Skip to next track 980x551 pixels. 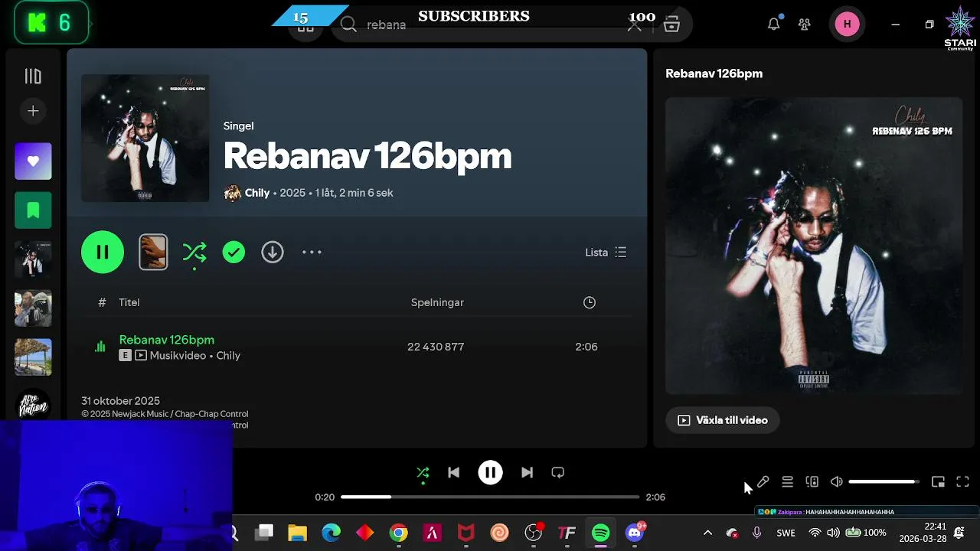tap(527, 473)
